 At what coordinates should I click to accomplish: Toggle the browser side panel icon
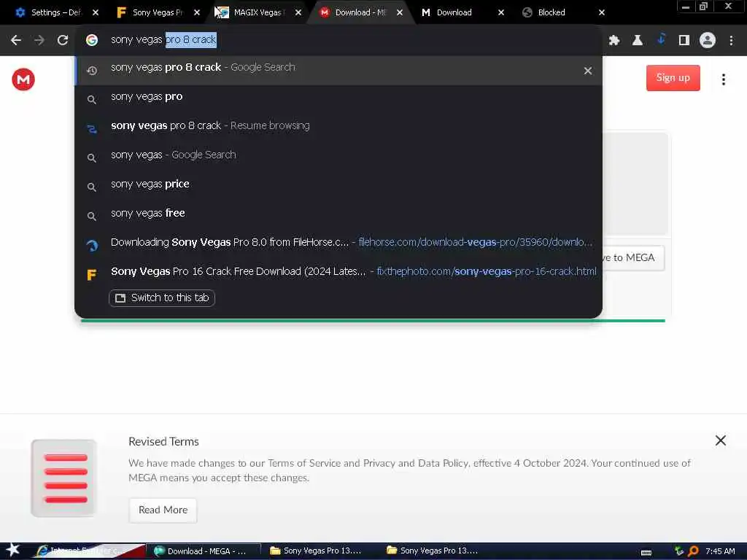tap(684, 41)
